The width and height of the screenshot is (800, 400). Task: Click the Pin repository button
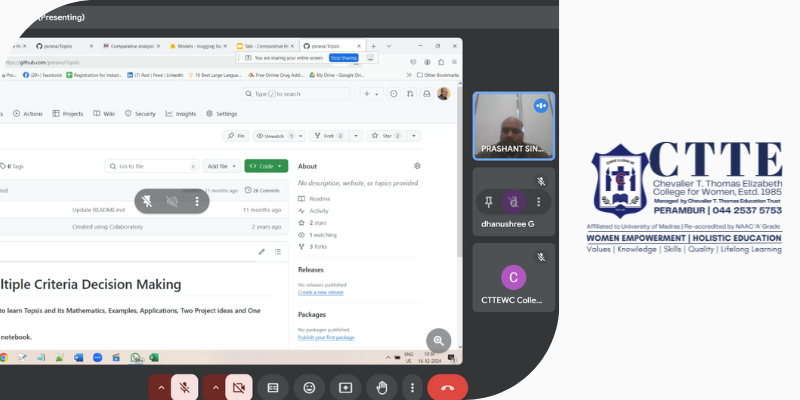236,136
